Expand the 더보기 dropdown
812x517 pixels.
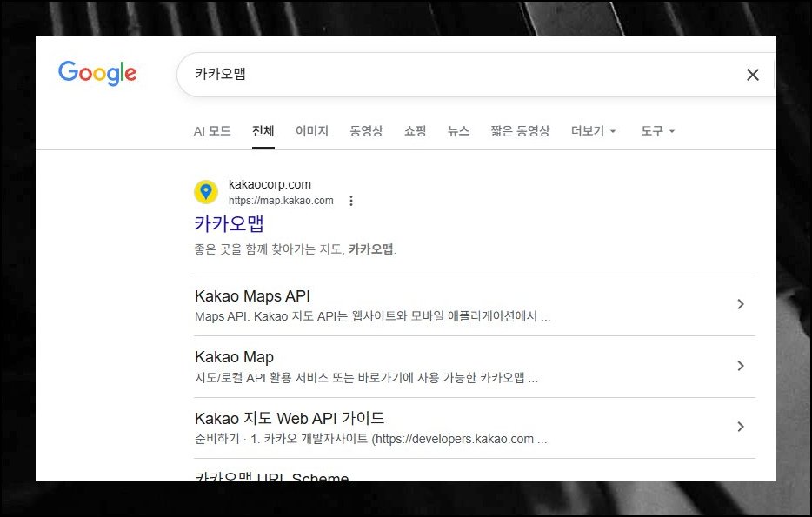click(594, 131)
